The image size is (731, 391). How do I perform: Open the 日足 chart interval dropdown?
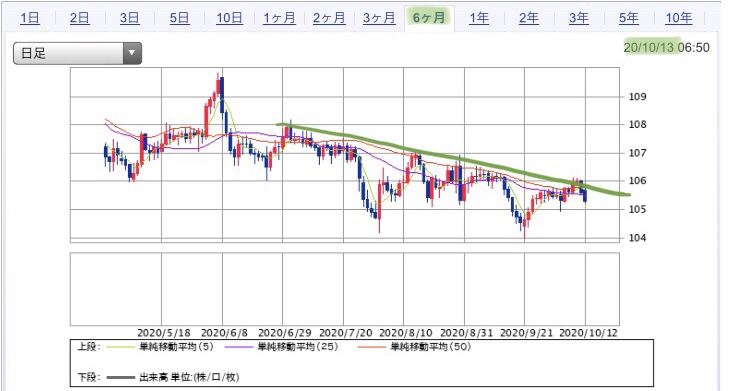tap(77, 53)
